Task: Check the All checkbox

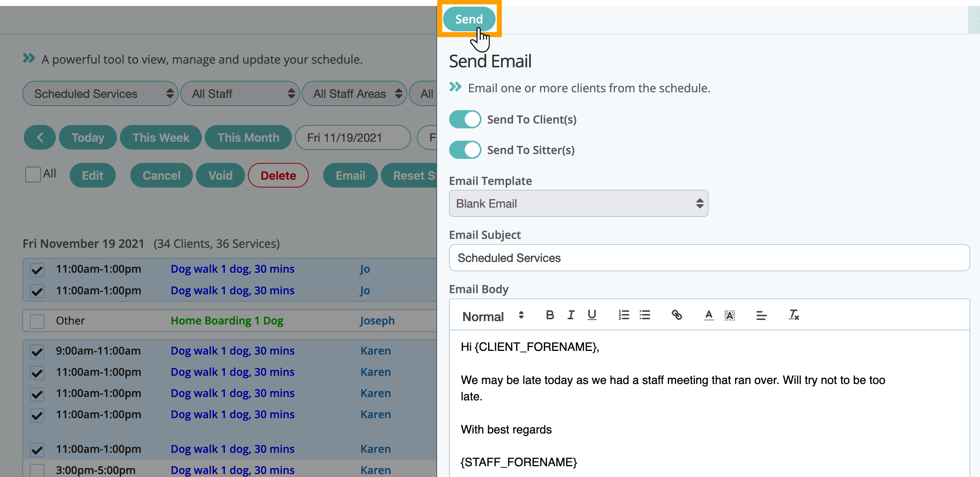Action: 33,175
